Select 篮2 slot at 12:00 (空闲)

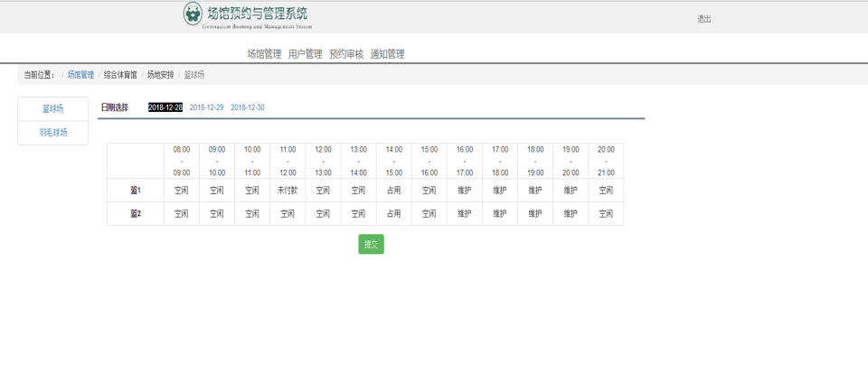(324, 214)
